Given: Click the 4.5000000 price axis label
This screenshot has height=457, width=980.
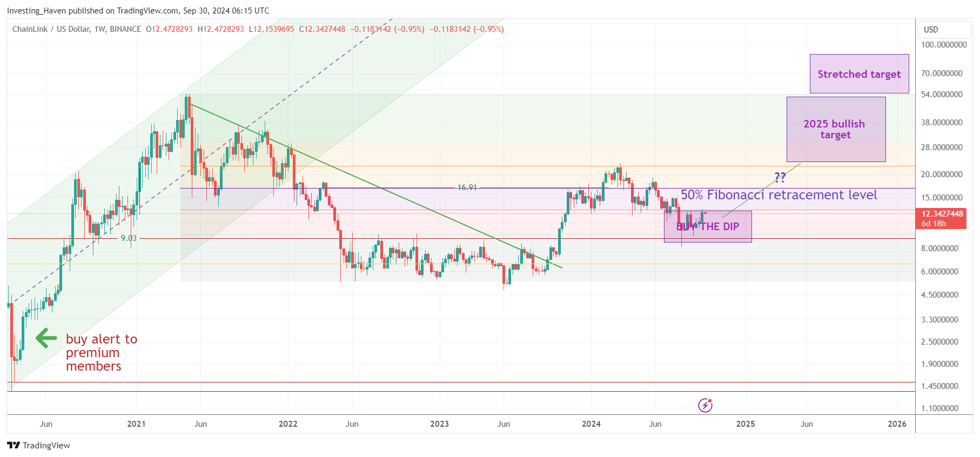Looking at the screenshot, I should (x=939, y=294).
